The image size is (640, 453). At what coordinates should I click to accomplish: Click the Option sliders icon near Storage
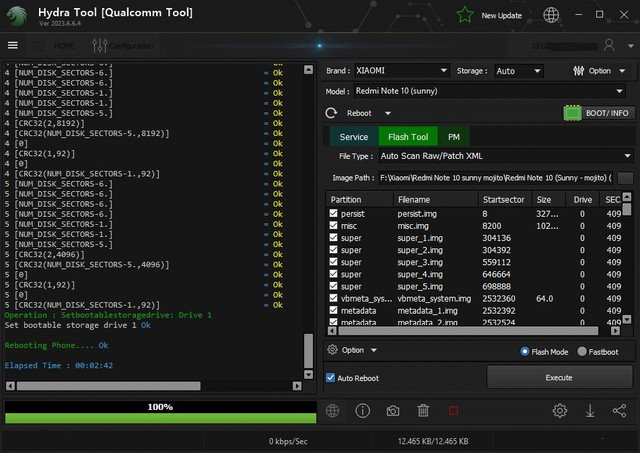coord(578,71)
